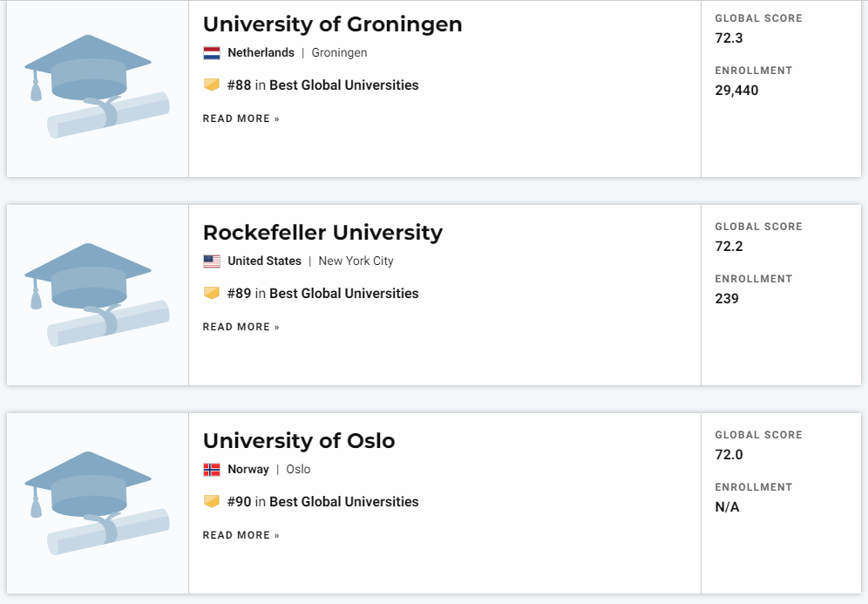Click University of Groningen graduation cap image
The height and width of the screenshot is (604, 868).
(x=97, y=86)
